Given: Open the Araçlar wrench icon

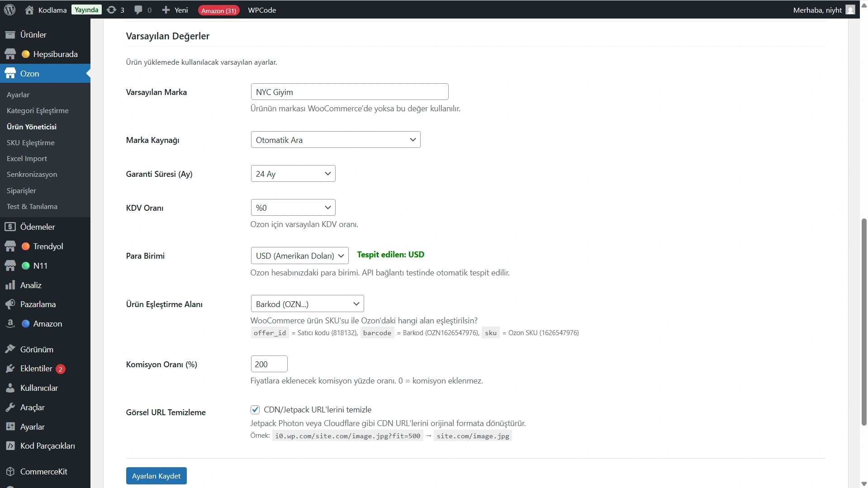Looking at the screenshot, I should coord(10,407).
